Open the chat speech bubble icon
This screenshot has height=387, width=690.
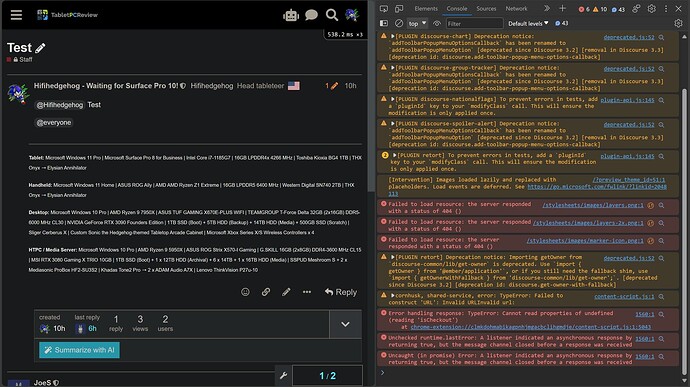pos(312,15)
